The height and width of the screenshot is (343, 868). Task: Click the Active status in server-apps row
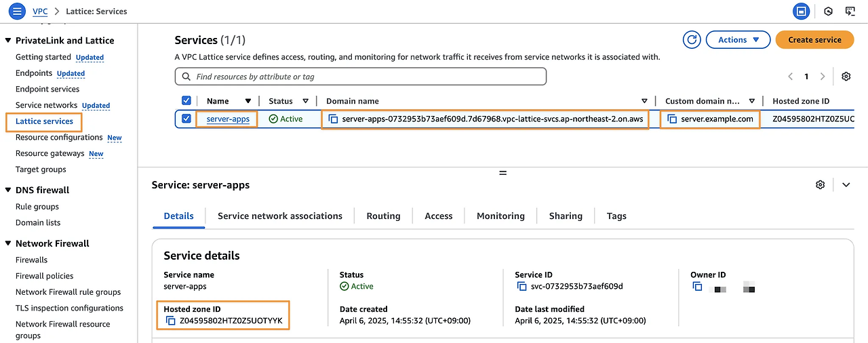point(285,119)
